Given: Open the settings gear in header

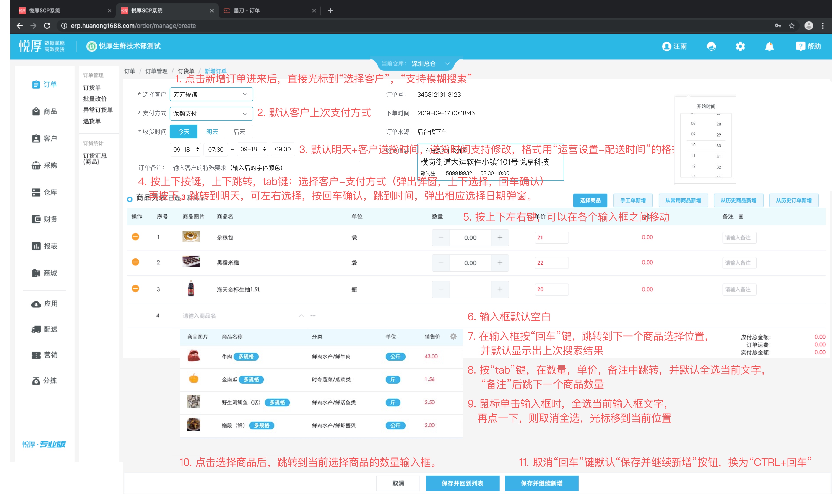Looking at the screenshot, I should [x=740, y=46].
